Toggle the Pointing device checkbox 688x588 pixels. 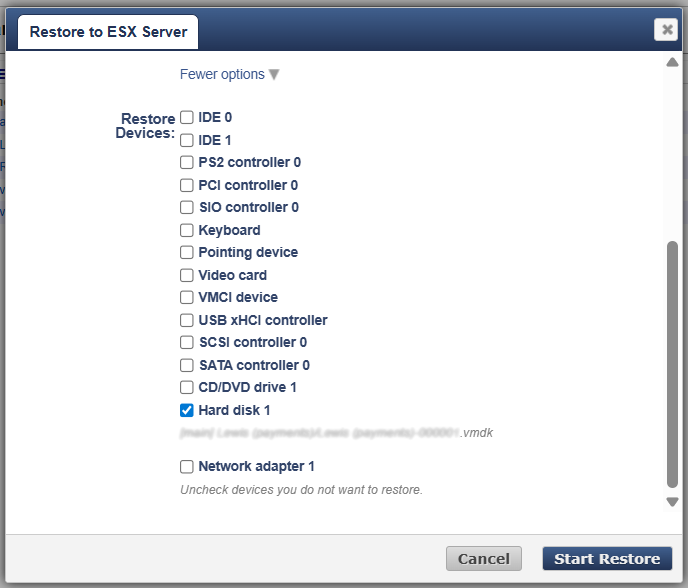tap(187, 252)
